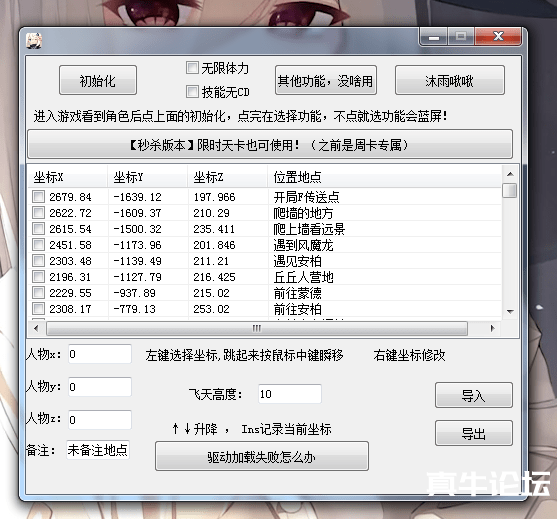Select the 丘丘人营地 location text
Screen dimensions: 557x519
(x=303, y=277)
